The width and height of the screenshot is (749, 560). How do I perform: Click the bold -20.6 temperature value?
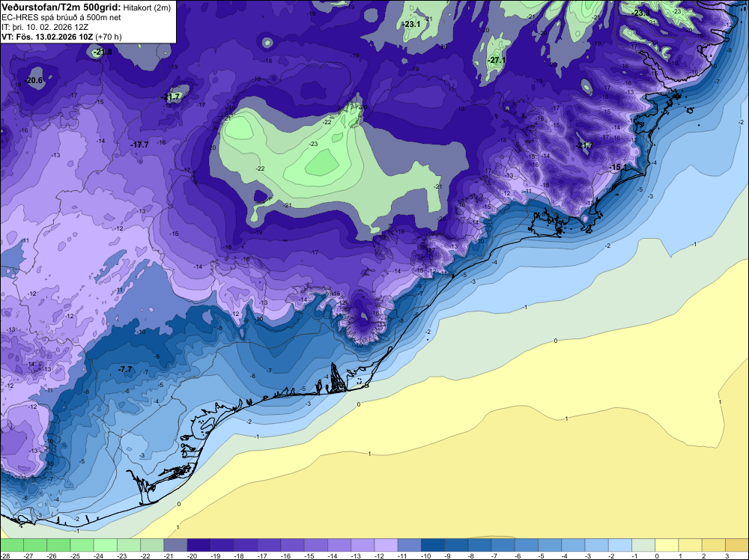click(x=34, y=81)
